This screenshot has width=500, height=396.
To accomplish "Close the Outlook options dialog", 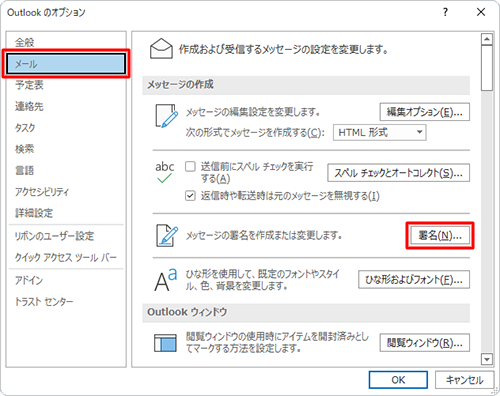I will coord(481,12).
